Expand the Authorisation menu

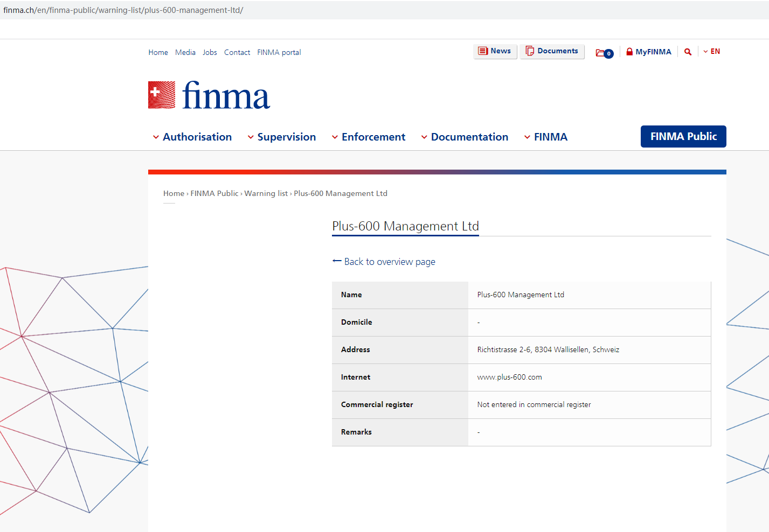(192, 137)
